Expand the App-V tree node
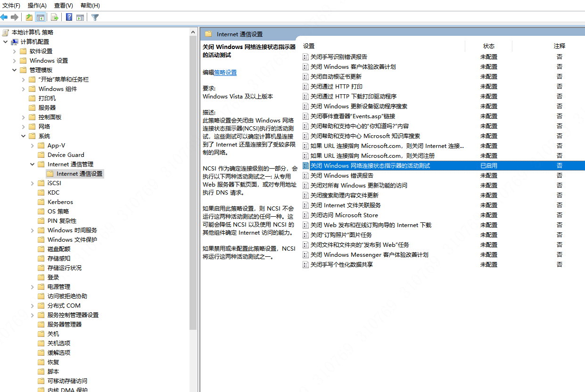 pyautogui.click(x=32, y=146)
